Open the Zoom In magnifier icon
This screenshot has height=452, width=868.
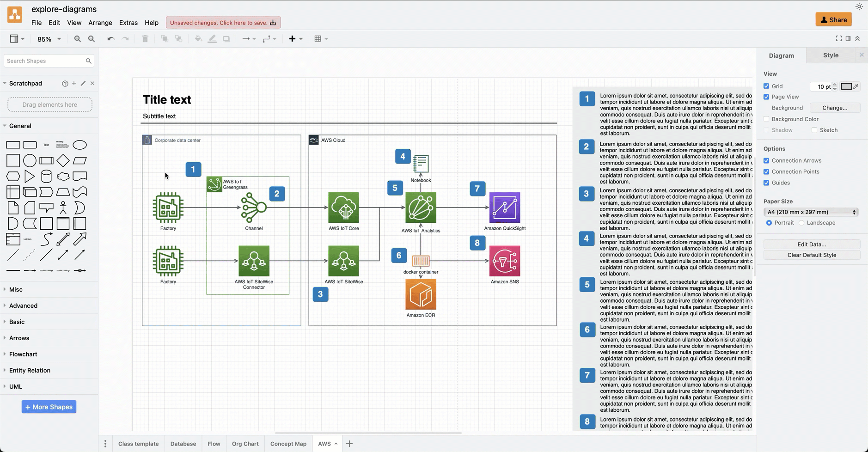click(x=78, y=39)
